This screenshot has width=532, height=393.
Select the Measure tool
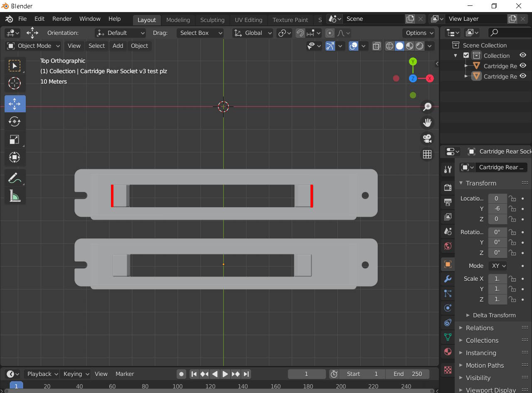click(15, 196)
